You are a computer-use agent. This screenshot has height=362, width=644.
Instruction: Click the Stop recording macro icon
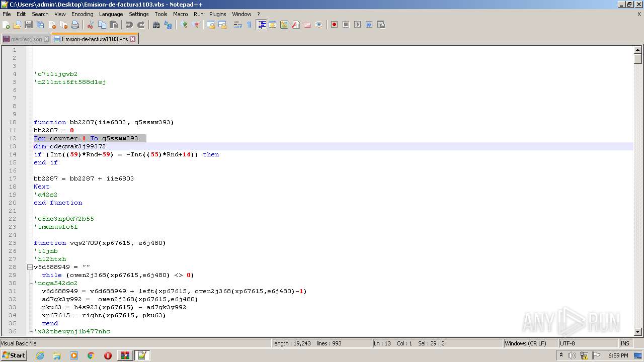click(x=346, y=25)
